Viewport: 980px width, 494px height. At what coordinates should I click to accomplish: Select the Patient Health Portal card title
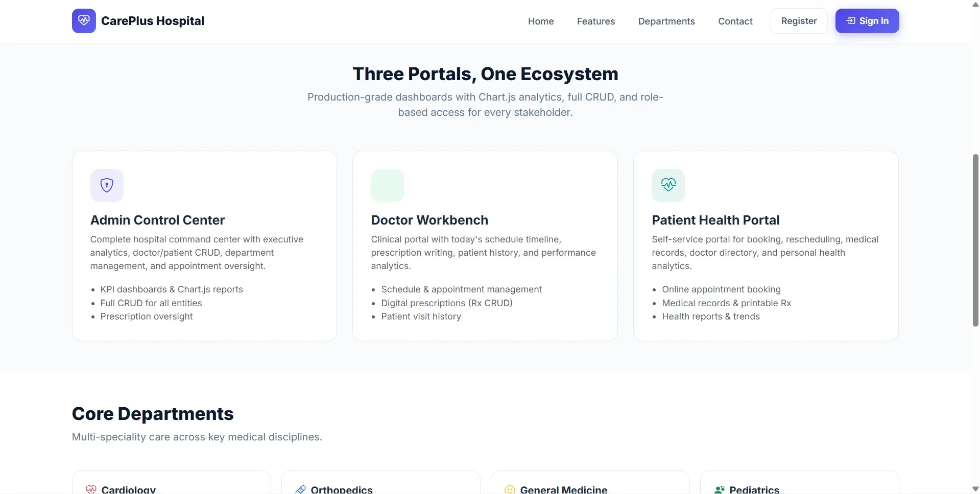pyautogui.click(x=715, y=220)
